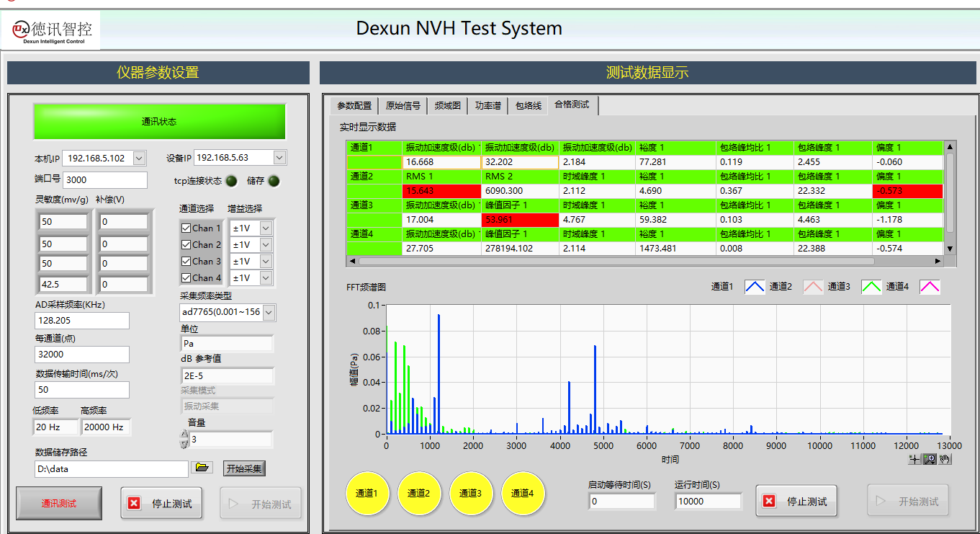Select the graph cursor crosshair tool
The width and height of the screenshot is (980, 534).
pyautogui.click(x=915, y=459)
